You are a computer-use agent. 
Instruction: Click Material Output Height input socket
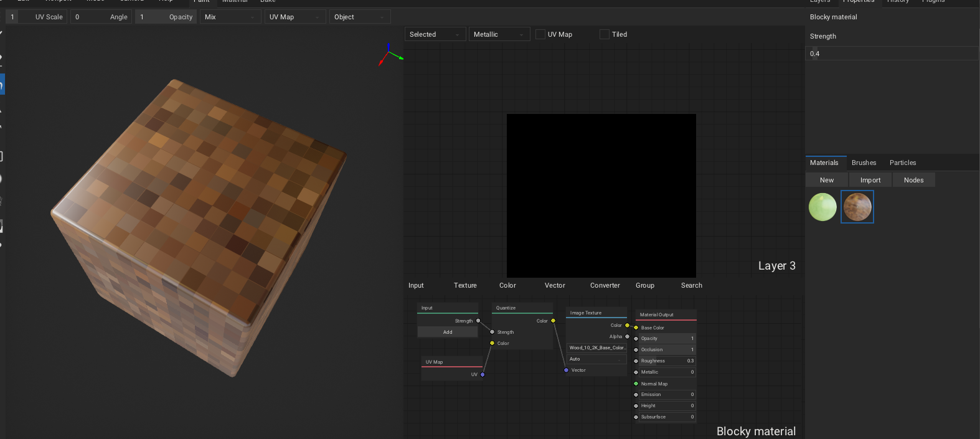(x=636, y=406)
